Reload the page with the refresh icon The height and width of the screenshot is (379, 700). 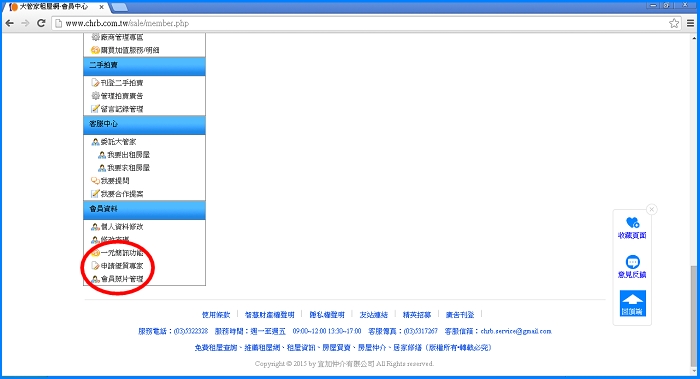pyautogui.click(x=41, y=23)
